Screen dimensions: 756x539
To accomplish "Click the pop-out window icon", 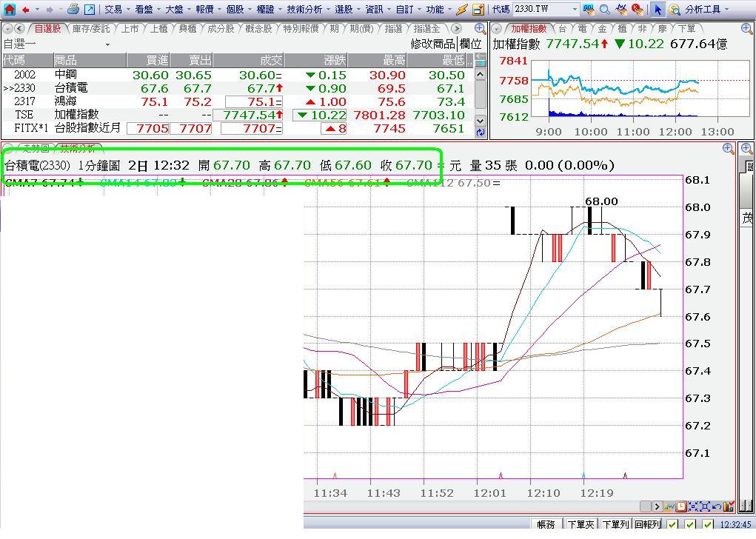I will [90, 9].
